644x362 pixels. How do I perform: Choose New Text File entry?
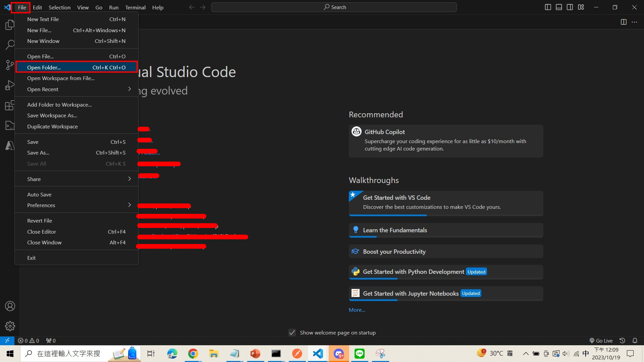pyautogui.click(x=76, y=19)
